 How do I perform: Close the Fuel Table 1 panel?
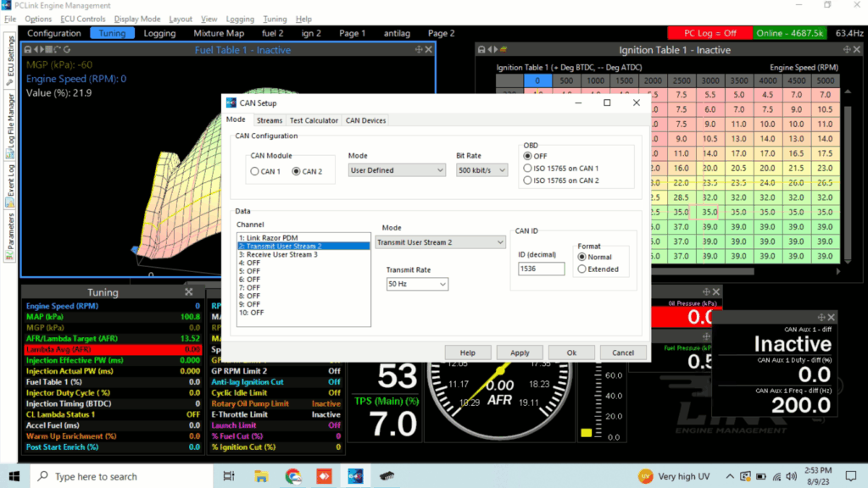[x=428, y=50]
